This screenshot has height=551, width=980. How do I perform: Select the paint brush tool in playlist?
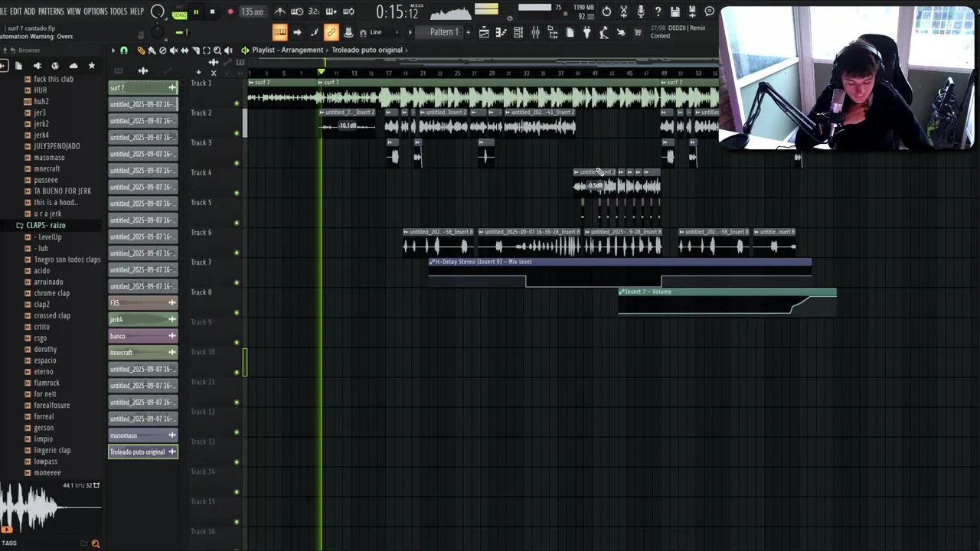[x=152, y=51]
